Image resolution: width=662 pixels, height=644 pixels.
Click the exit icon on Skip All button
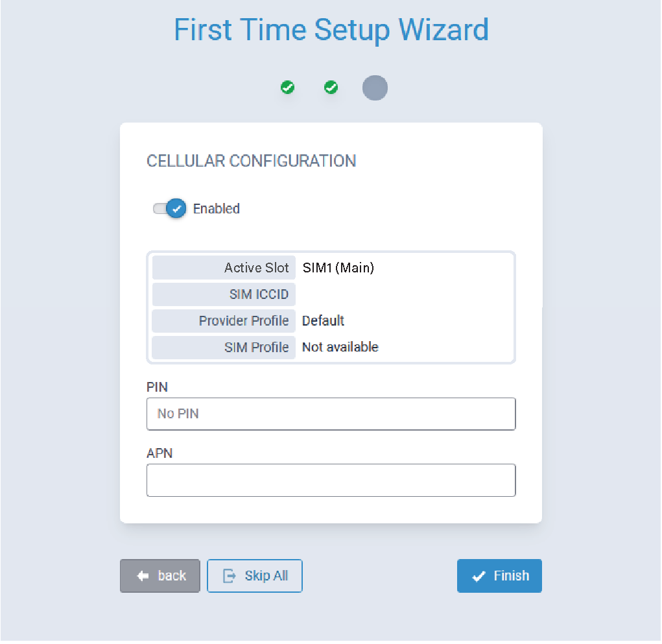[230, 576]
